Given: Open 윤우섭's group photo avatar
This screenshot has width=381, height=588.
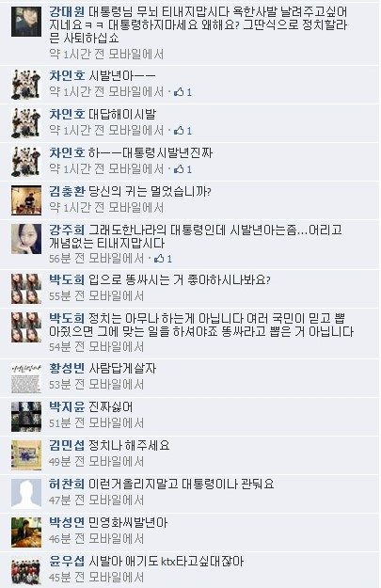Looking at the screenshot, I should pyautogui.click(x=26, y=570).
